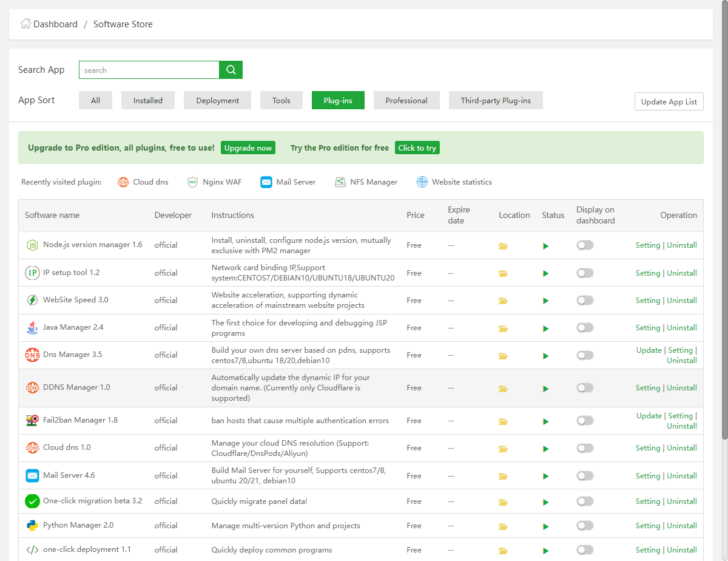Focus the Search App input field
728x561 pixels.
(149, 70)
